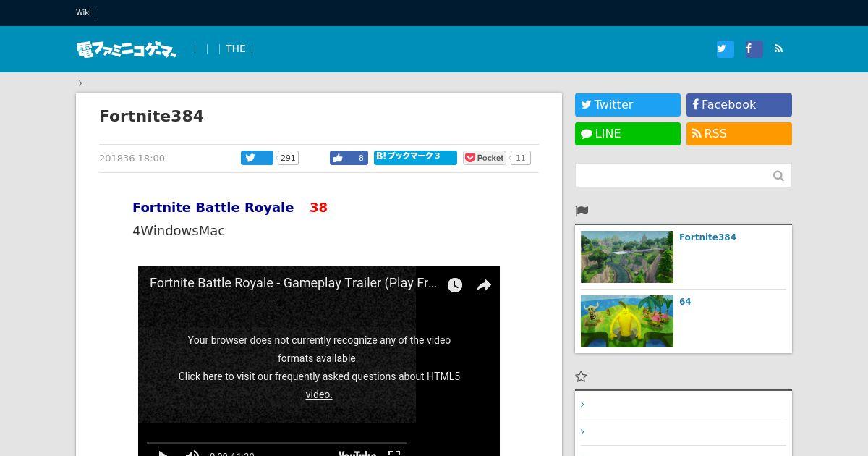Click the date text 201836 18:00
The width and height of the screenshot is (868, 456).
point(132,158)
